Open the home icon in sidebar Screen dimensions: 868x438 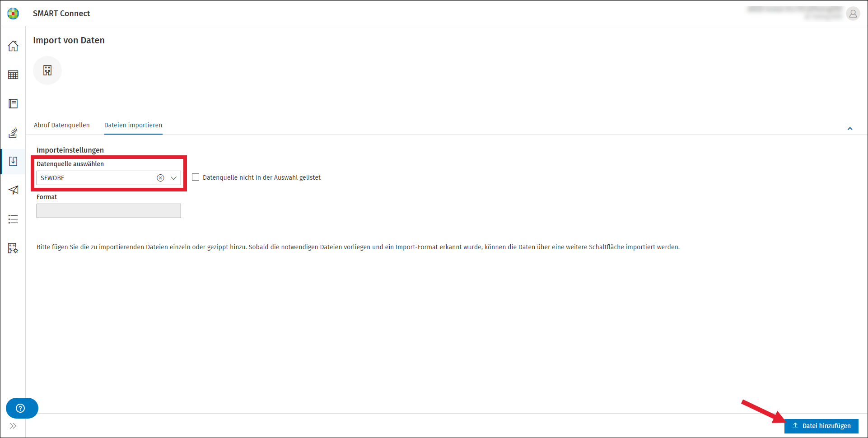point(13,46)
